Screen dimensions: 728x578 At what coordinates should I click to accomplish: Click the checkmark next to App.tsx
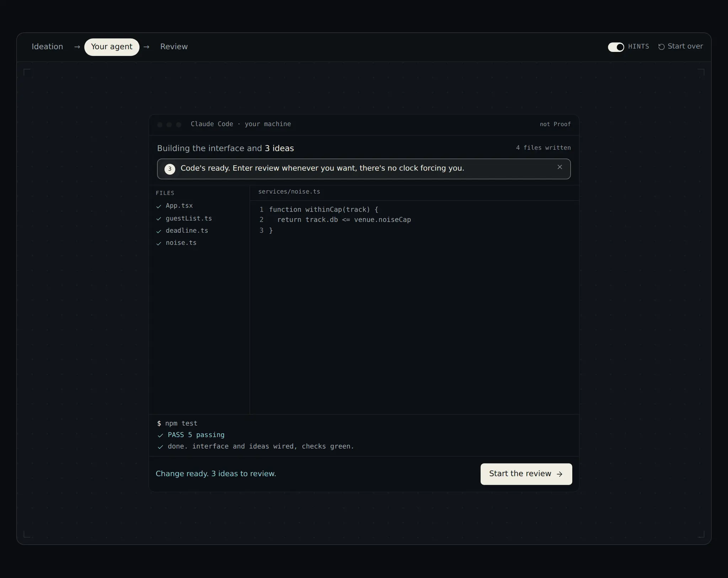(159, 206)
